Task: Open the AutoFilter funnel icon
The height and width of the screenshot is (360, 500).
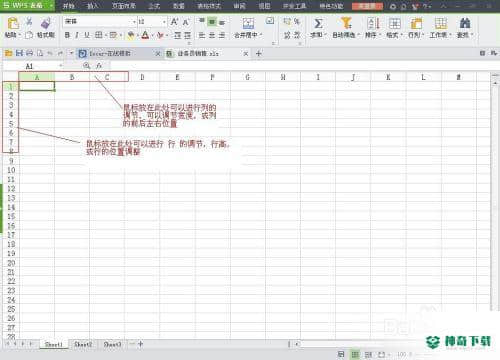Action: [x=346, y=23]
